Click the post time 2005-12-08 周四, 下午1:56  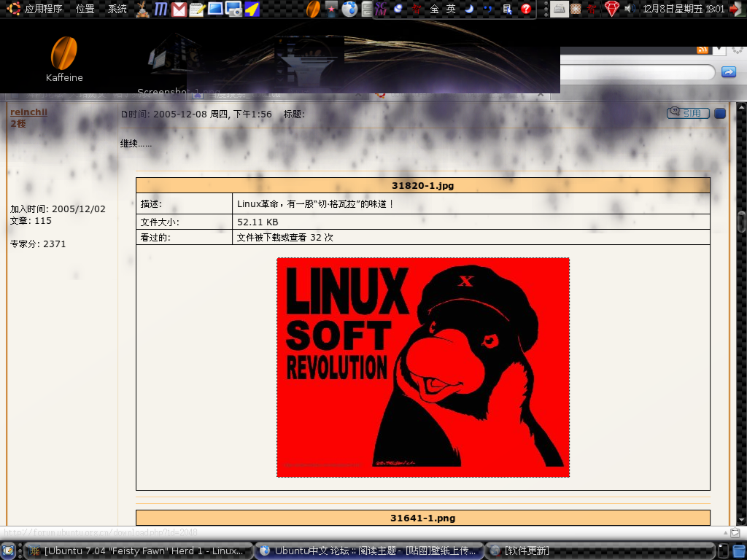point(212,114)
